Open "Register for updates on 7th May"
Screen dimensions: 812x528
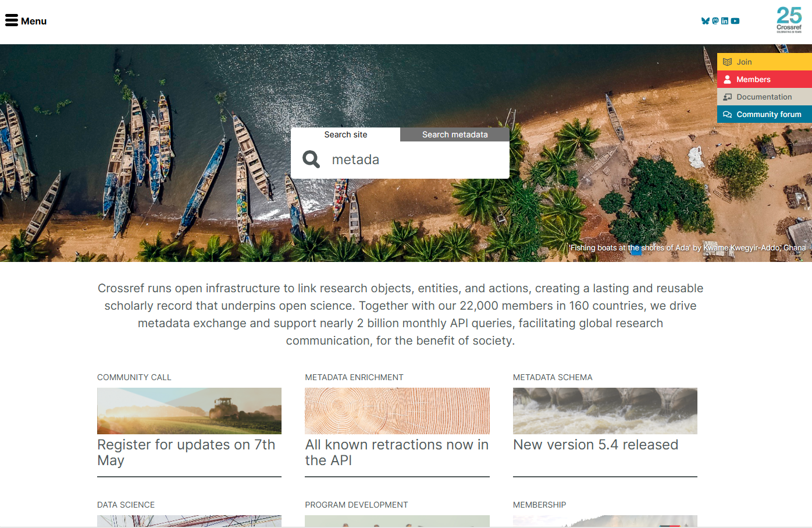tap(186, 452)
